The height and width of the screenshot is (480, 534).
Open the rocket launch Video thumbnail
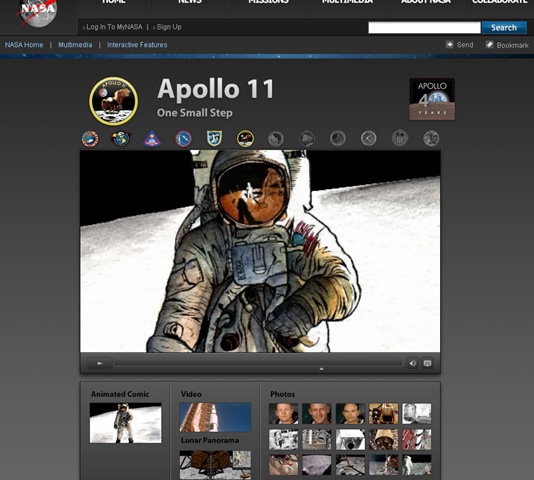pos(215,417)
